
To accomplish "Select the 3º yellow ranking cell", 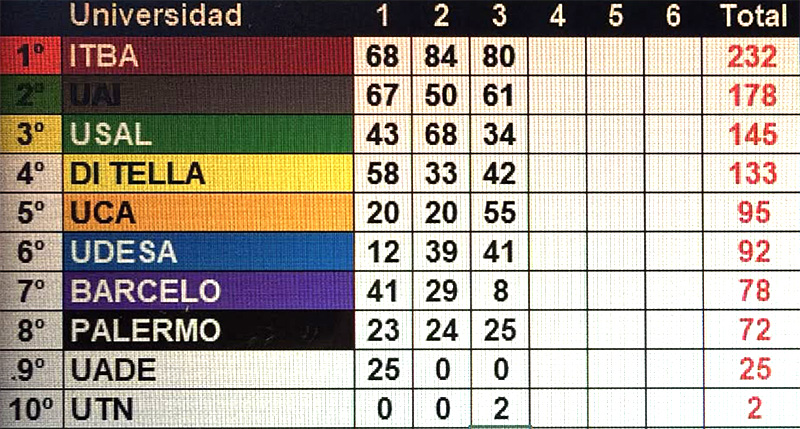I will (x=31, y=134).
